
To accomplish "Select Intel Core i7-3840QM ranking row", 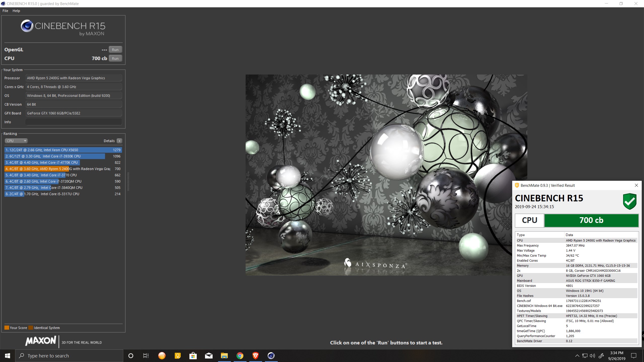I will pyautogui.click(x=63, y=188).
